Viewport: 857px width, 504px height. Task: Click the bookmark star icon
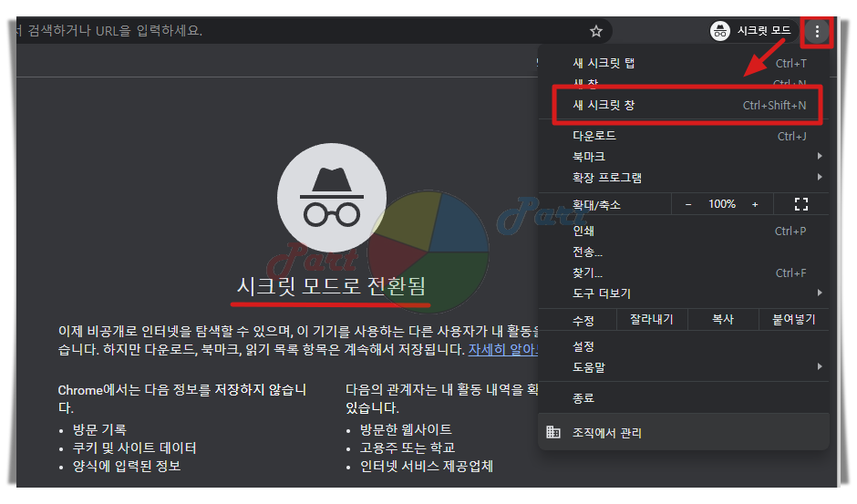coord(595,31)
